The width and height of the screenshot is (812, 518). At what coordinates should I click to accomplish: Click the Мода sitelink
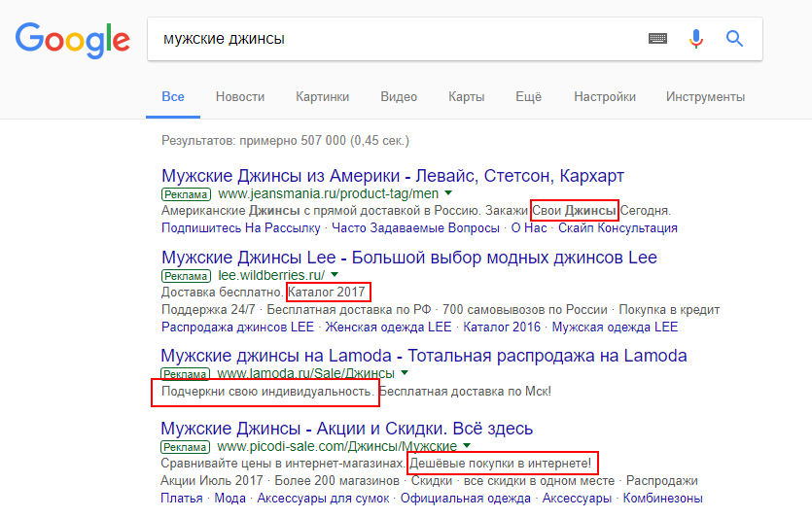point(229,499)
